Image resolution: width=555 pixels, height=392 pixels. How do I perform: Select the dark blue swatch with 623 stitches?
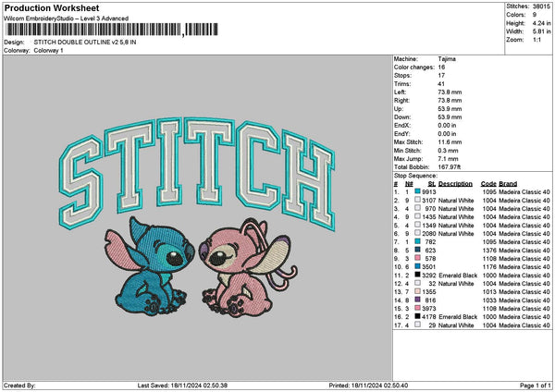[418, 250]
